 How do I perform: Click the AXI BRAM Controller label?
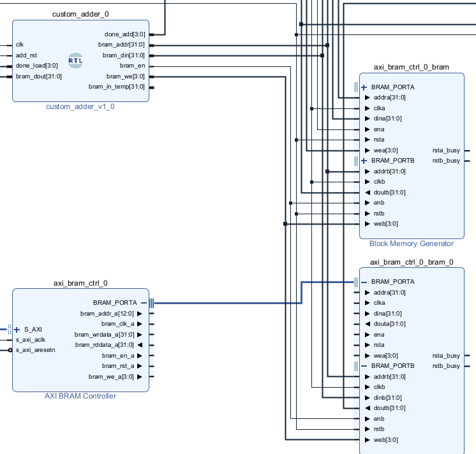tap(80, 396)
